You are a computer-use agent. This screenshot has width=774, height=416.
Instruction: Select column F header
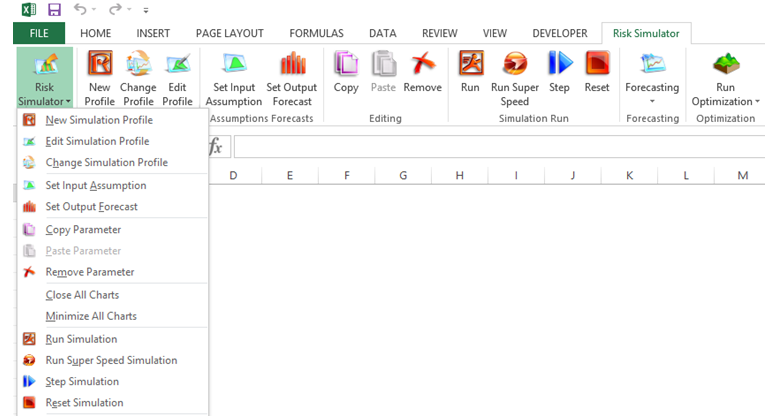point(347,175)
